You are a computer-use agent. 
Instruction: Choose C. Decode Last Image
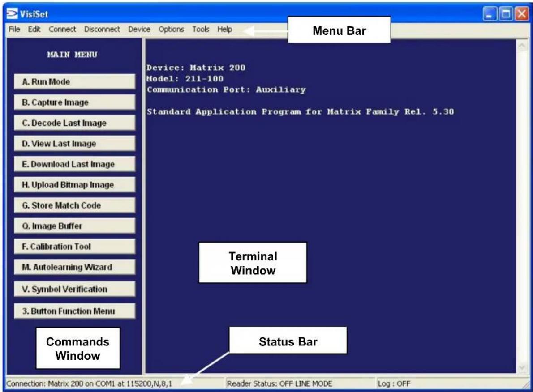point(74,123)
